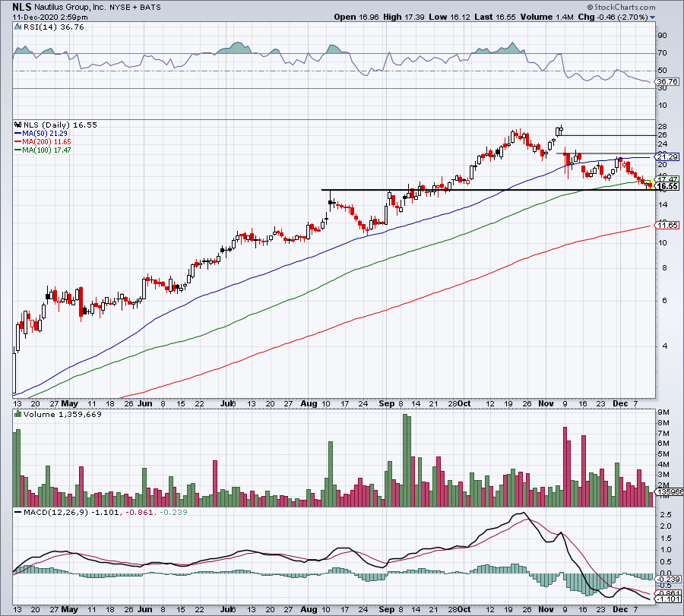The height and width of the screenshot is (616, 684).
Task: Click the Volume 1.4M header value
Action: click(546, 17)
